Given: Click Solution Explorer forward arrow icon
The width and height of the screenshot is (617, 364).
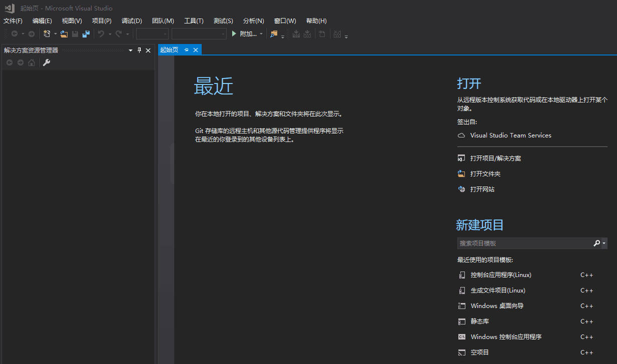Looking at the screenshot, I should [21, 62].
